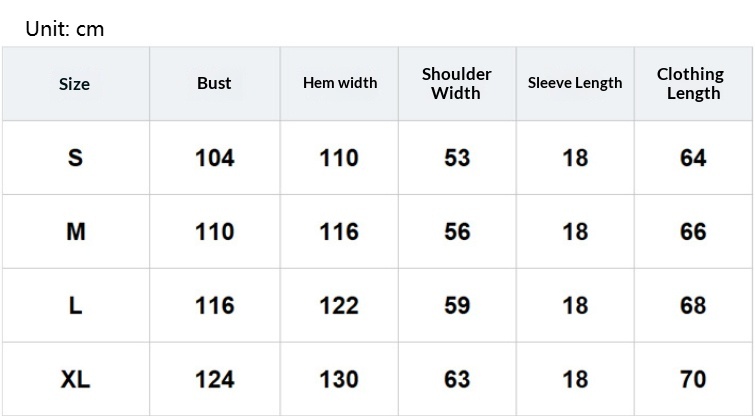Viewport: 755px width, 416px height.
Task: Click the hem width value 122
Action: [x=339, y=305]
